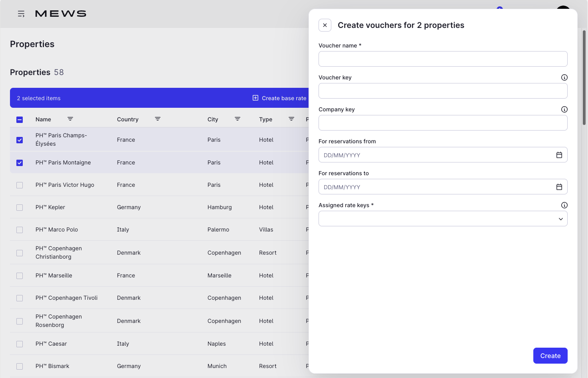Select PH Bismark checkbox
The width and height of the screenshot is (588, 378).
[20, 366]
